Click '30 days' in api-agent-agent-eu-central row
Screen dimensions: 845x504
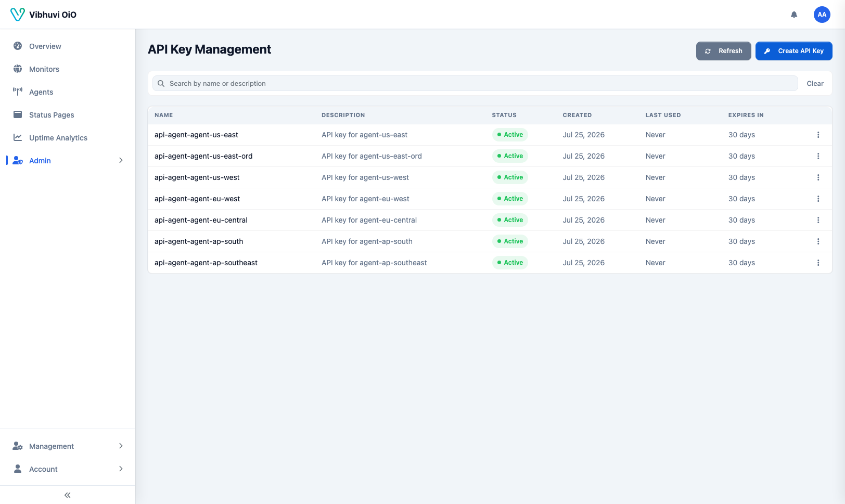(741, 220)
